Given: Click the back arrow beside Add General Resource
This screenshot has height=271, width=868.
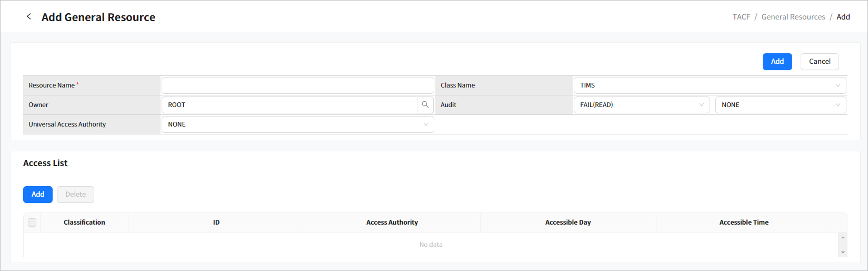Looking at the screenshot, I should click(x=29, y=17).
